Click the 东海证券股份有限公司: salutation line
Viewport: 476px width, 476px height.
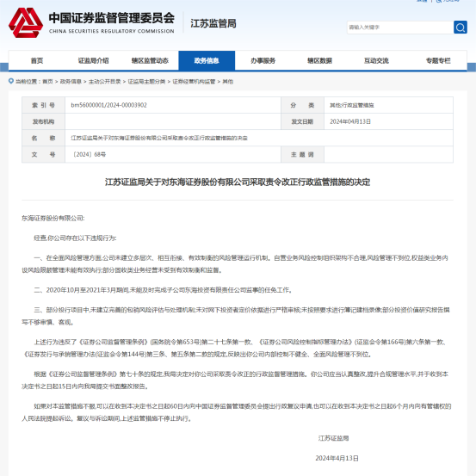click(53, 218)
